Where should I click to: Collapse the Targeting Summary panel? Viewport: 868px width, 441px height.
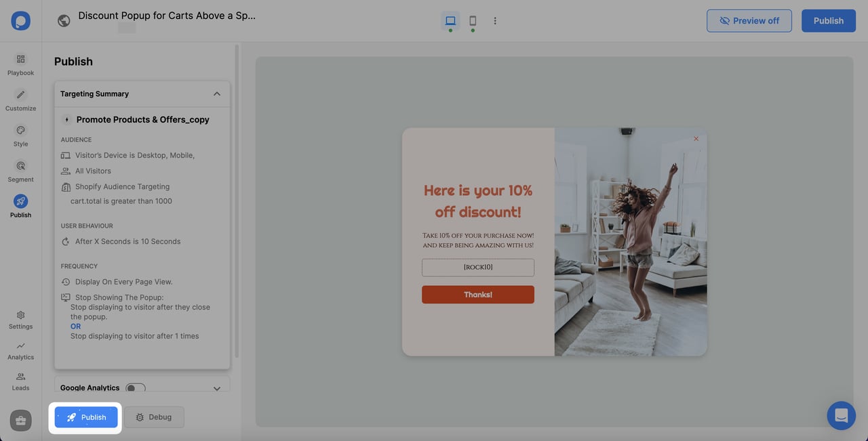pyautogui.click(x=217, y=93)
